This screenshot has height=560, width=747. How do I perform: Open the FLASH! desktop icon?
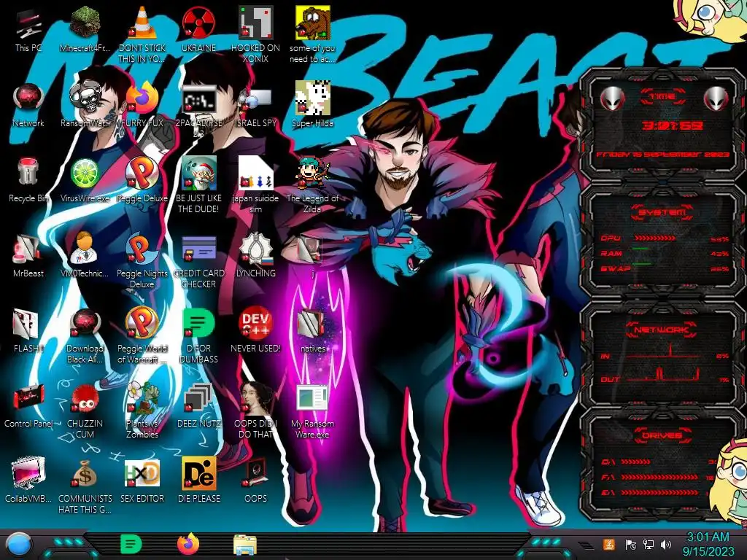pyautogui.click(x=26, y=324)
